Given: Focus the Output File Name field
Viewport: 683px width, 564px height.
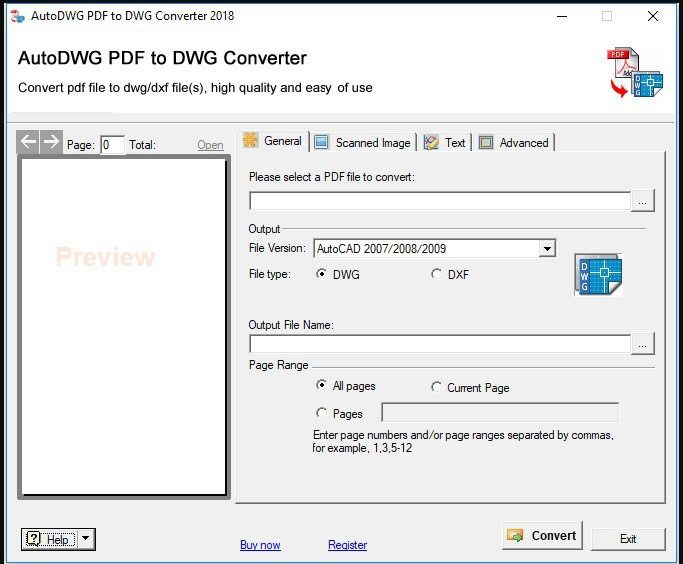Looking at the screenshot, I should click(x=440, y=344).
